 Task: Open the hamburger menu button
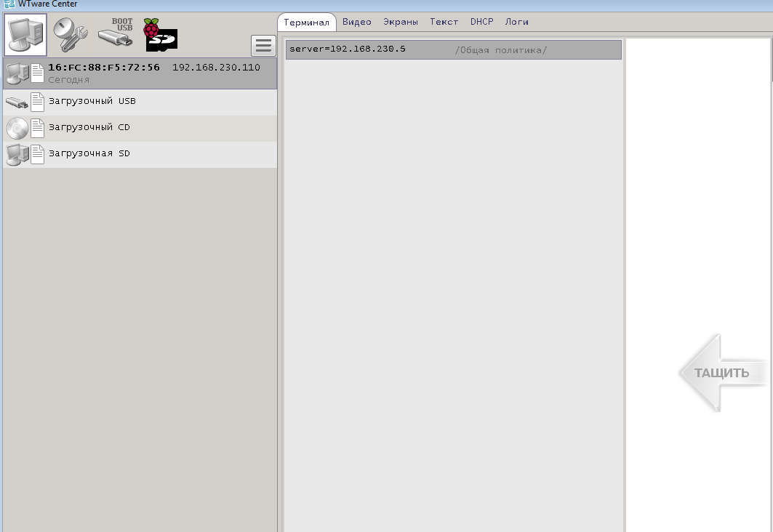tap(263, 46)
